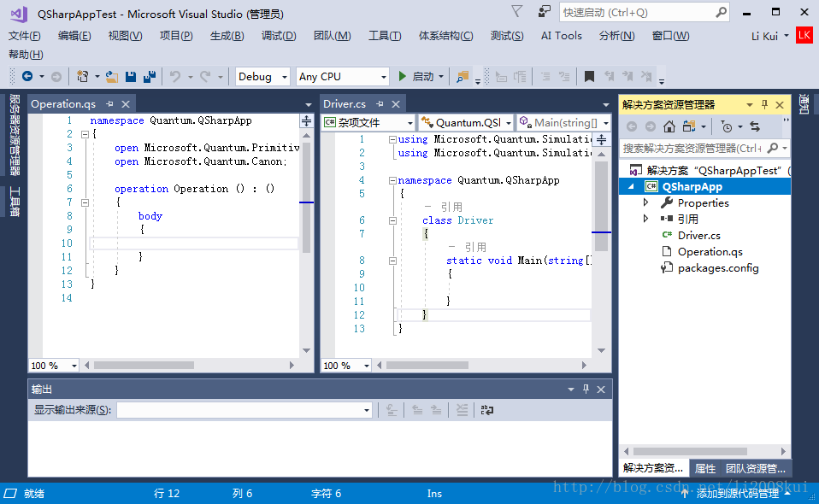Focus the 快速启动 quick launch search box
Viewport: 819px width, 504px height.
tap(644, 12)
